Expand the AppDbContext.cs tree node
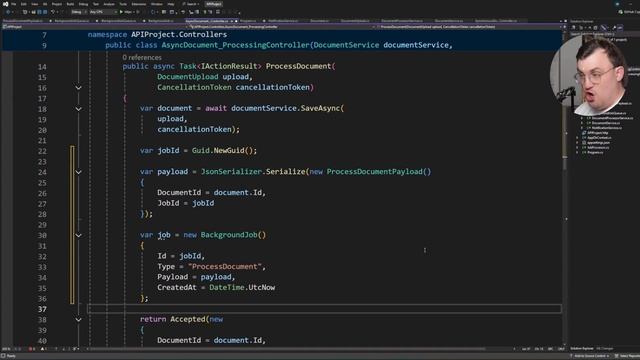This screenshot has height=360, width=640. pos(578,138)
